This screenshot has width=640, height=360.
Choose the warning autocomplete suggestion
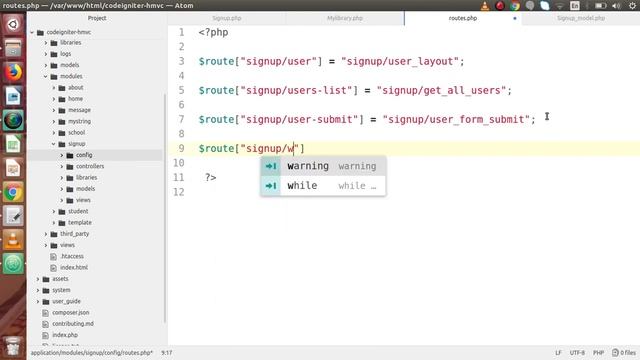[323, 166]
